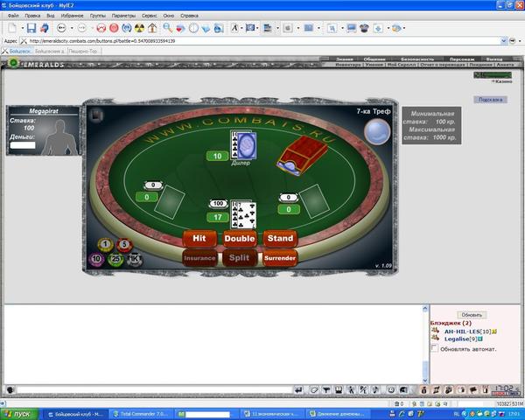Viewport: 525px width, 420px height.
Task: Open the Файл menu
Action: pos(13,16)
